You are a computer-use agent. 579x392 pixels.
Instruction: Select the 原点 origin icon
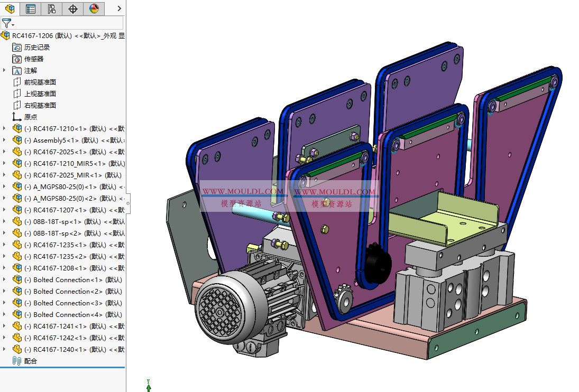tap(16, 117)
